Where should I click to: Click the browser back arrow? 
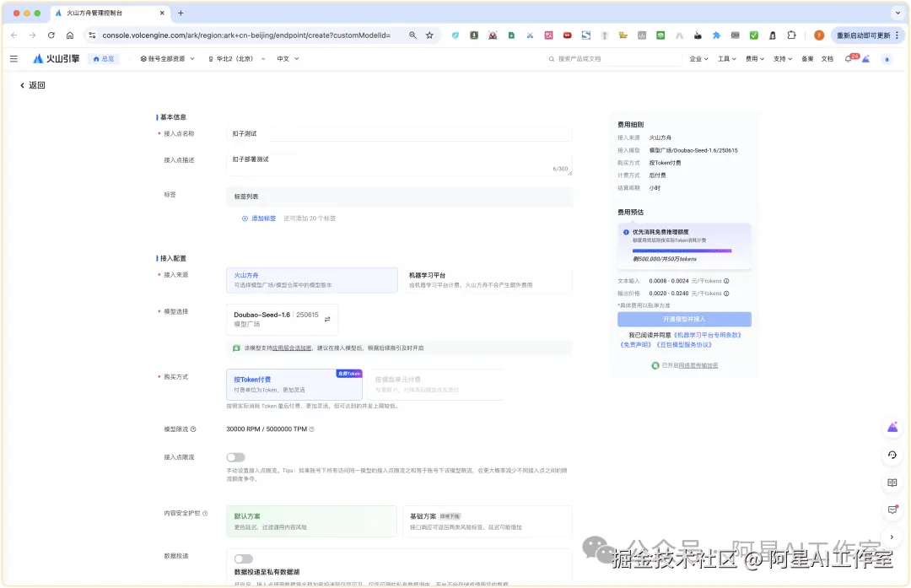(x=14, y=35)
